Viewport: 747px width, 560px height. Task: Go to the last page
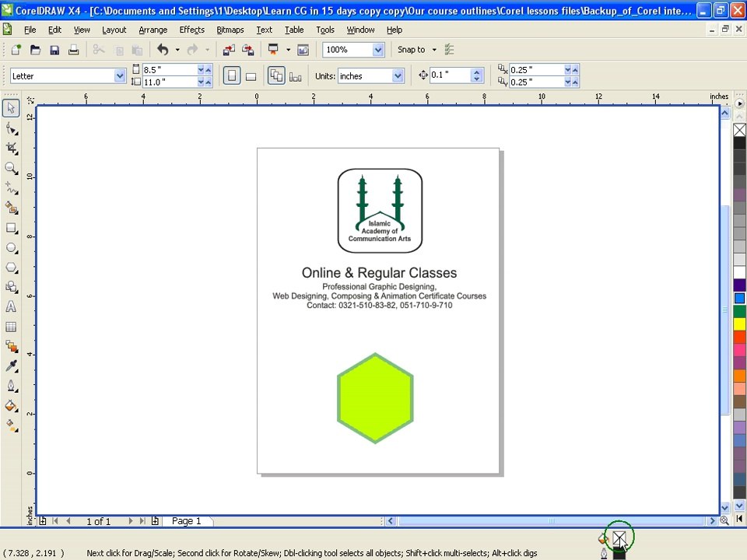click(x=142, y=521)
